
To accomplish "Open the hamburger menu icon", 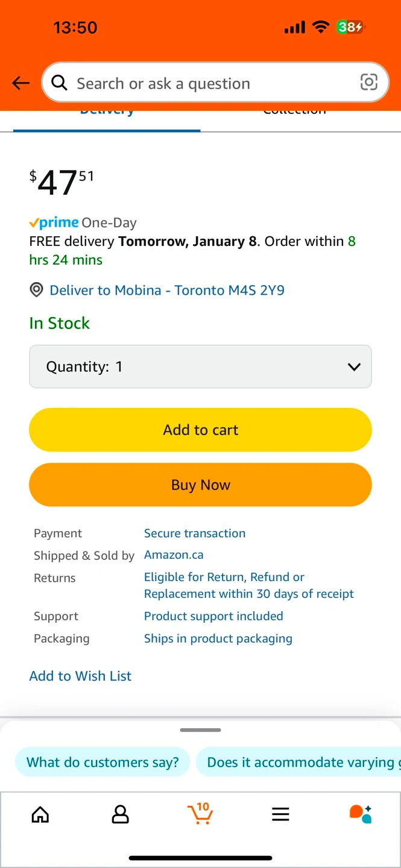I will 280,815.
